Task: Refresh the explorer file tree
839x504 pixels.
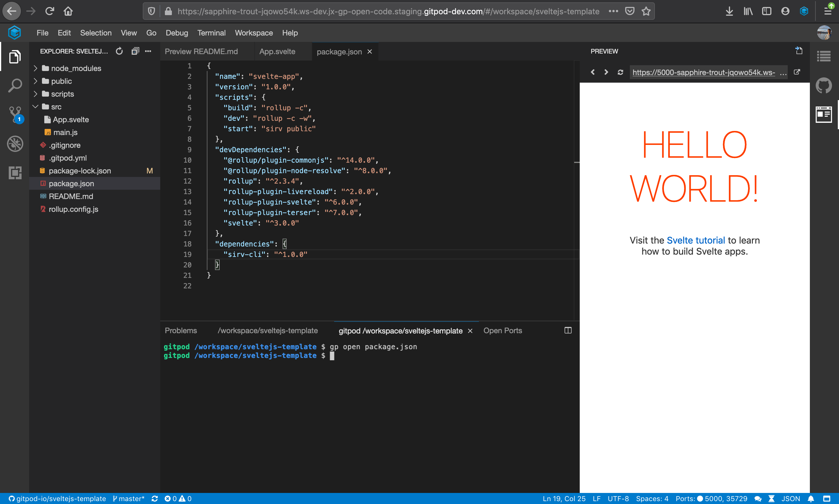Action: [119, 51]
